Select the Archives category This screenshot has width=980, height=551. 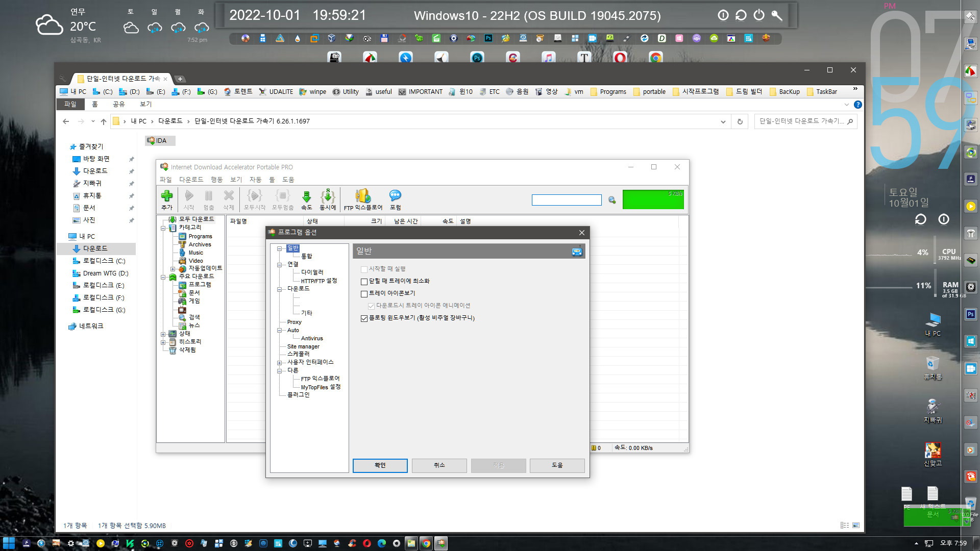point(200,244)
